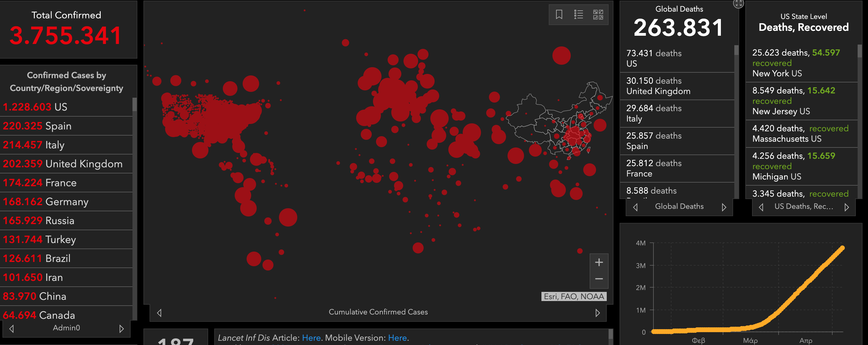Click next arrow in Global Deaths pager
The width and height of the screenshot is (868, 345).
724,207
